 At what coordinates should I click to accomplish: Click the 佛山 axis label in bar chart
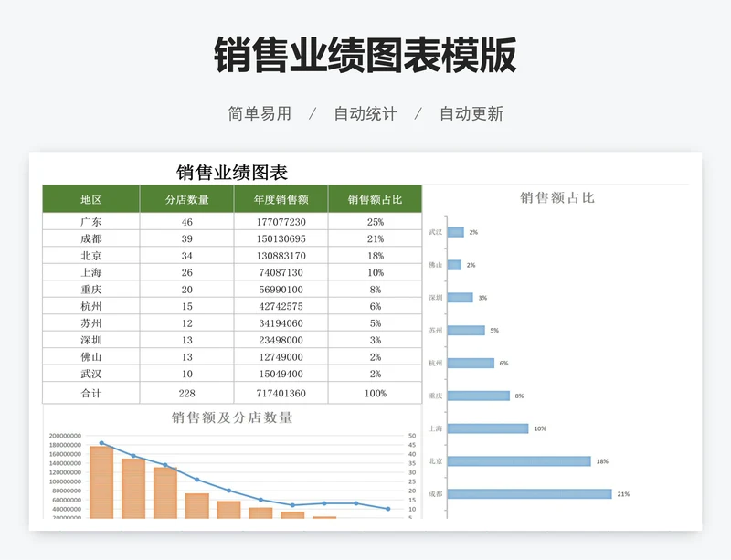point(435,264)
